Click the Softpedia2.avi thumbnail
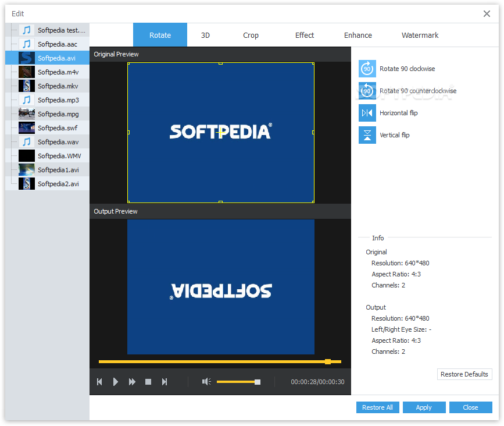 pyautogui.click(x=27, y=184)
